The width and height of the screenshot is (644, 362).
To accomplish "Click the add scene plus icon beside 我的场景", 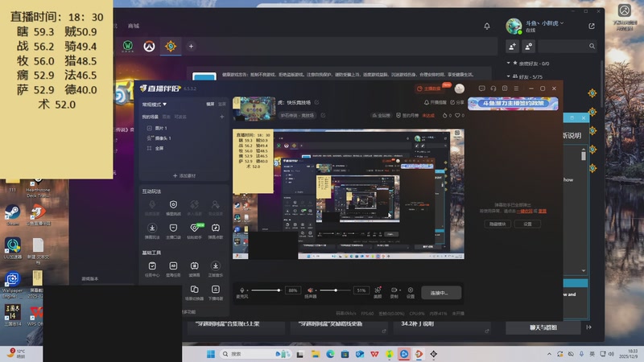I will click(x=222, y=117).
